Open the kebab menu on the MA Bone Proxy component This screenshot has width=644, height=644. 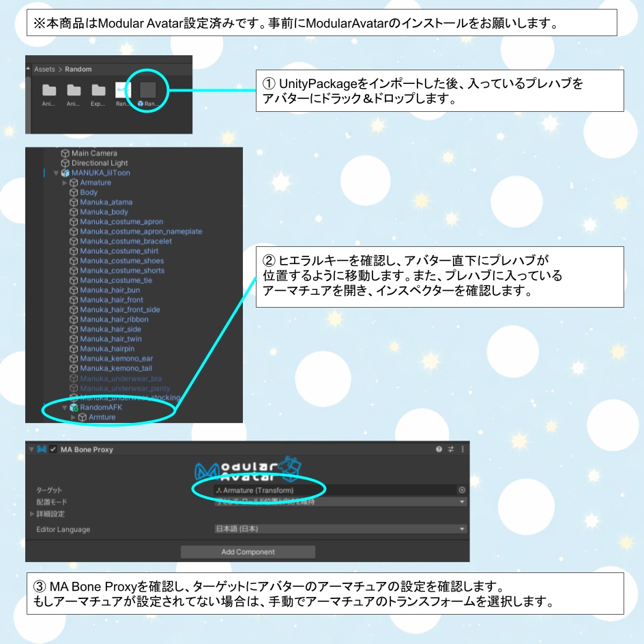pyautogui.click(x=464, y=450)
